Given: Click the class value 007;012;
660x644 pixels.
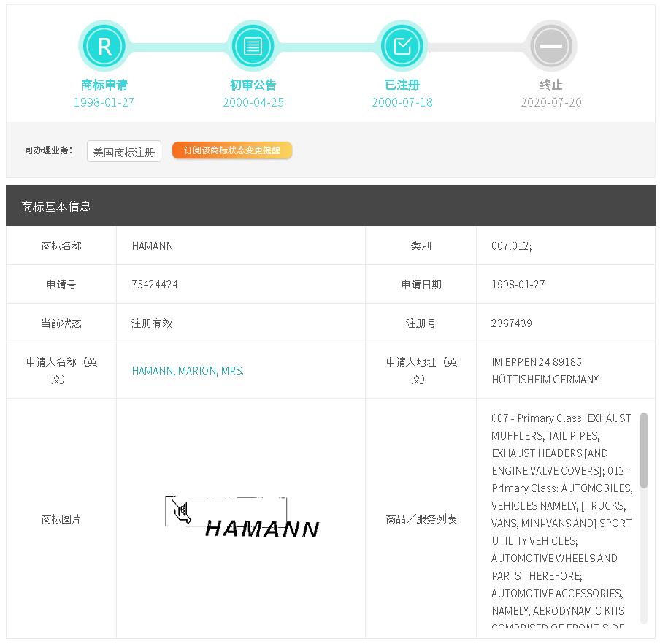Looking at the screenshot, I should pyautogui.click(x=511, y=245).
